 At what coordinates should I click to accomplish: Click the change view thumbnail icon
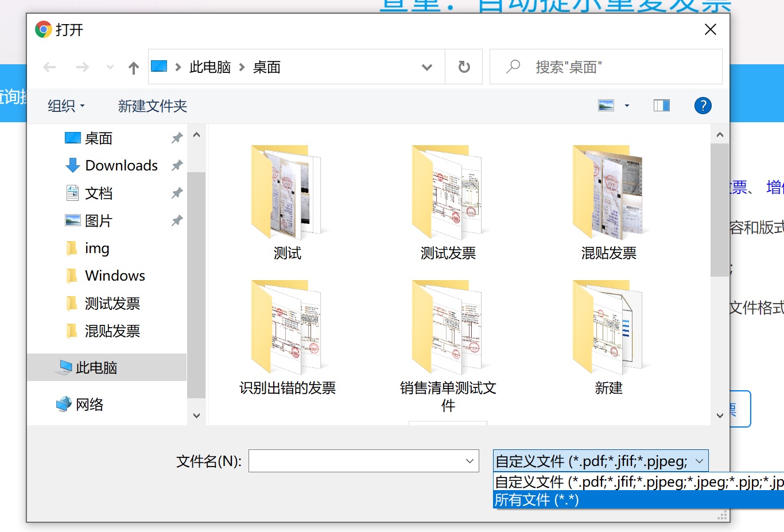click(x=606, y=106)
